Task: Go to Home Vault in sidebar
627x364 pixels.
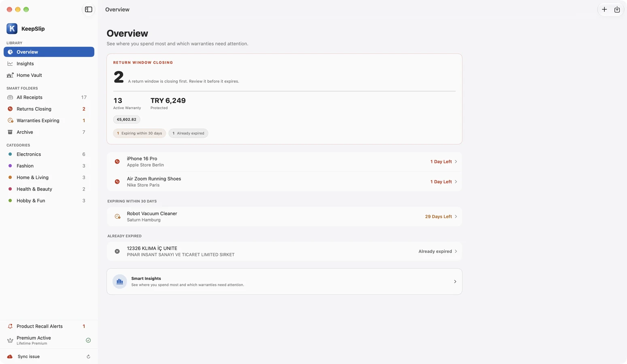Action: (x=49, y=75)
